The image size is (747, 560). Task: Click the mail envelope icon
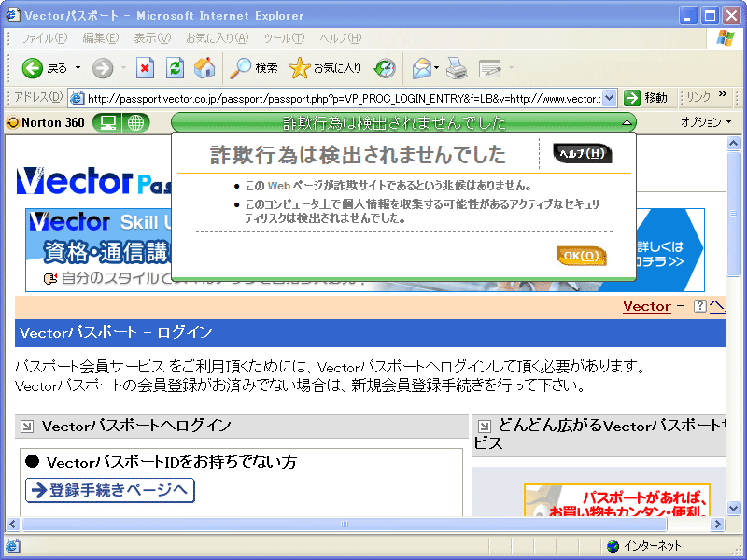422,68
